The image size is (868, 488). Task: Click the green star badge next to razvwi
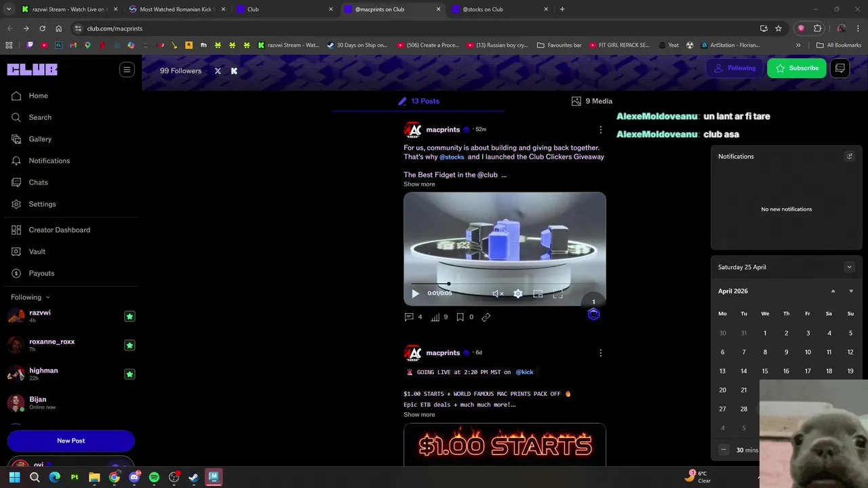tap(130, 317)
